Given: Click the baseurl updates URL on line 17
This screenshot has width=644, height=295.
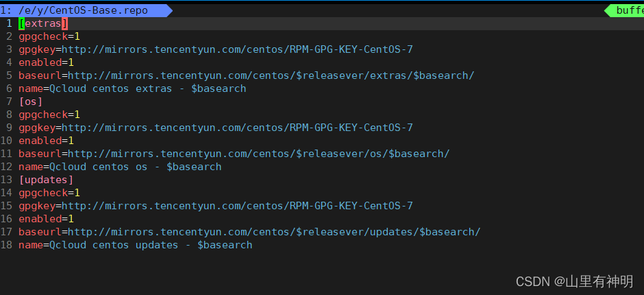Looking at the screenshot, I should point(274,232).
